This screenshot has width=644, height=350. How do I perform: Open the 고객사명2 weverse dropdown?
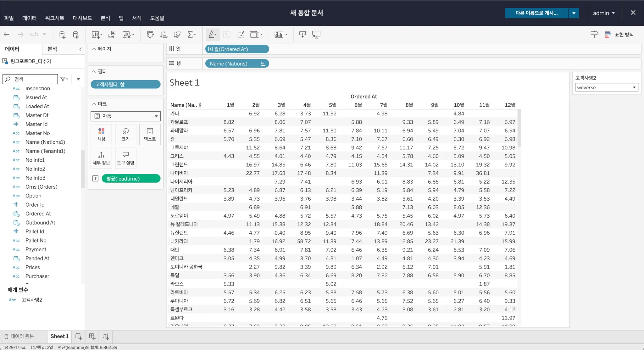pyautogui.click(x=606, y=87)
